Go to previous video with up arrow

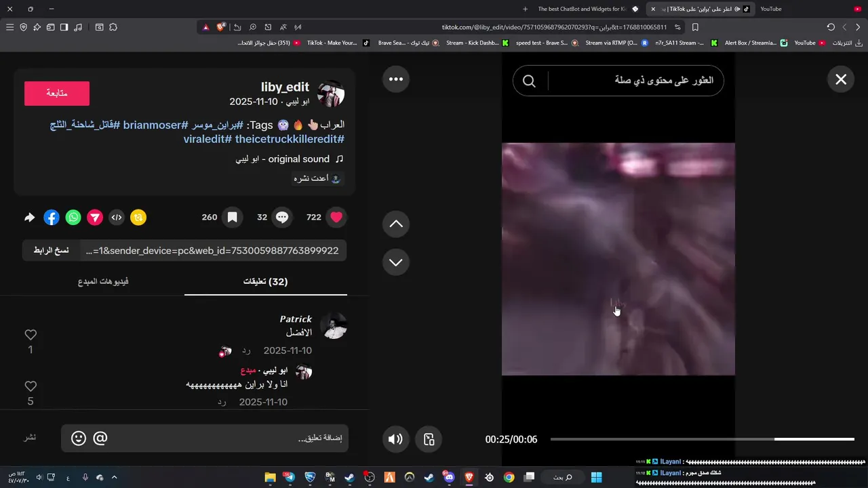(396, 224)
